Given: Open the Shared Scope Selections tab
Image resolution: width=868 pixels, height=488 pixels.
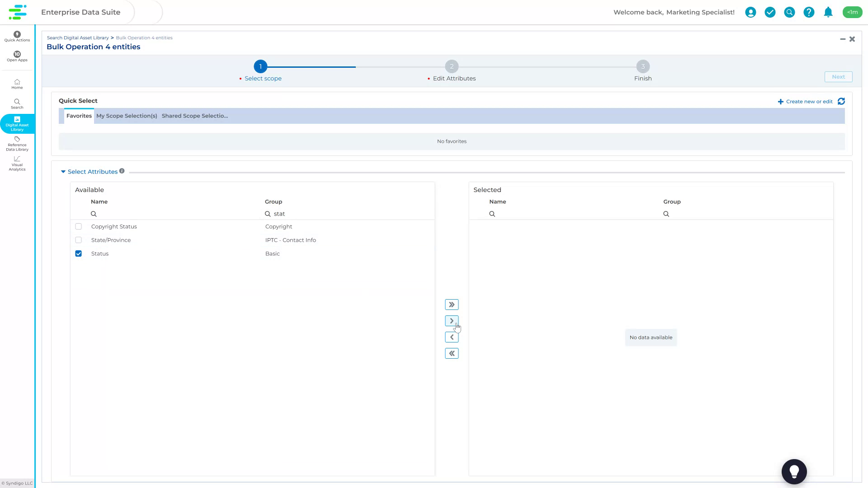Looking at the screenshot, I should [195, 116].
